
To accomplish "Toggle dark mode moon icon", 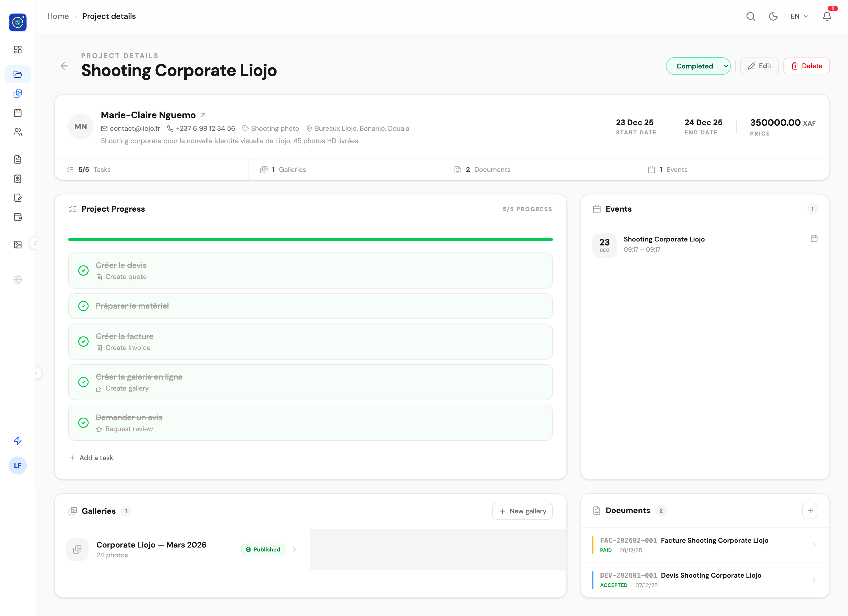I will [x=773, y=16].
